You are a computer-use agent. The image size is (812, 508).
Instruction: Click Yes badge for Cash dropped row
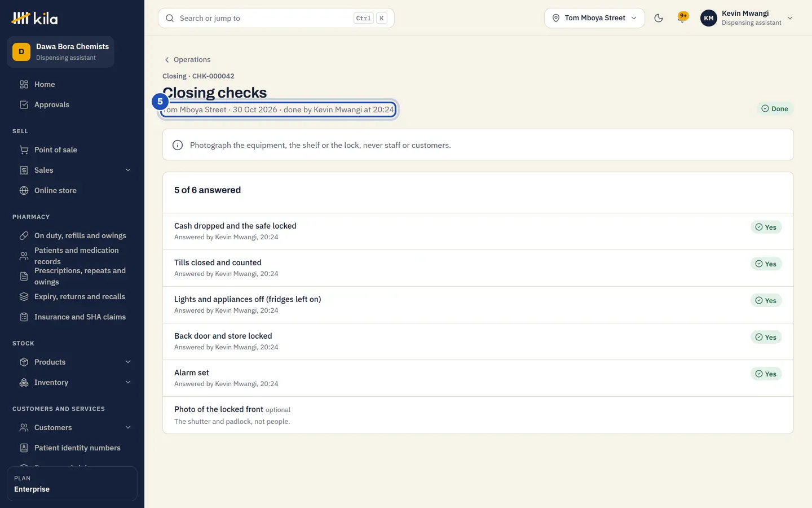pyautogui.click(x=766, y=227)
